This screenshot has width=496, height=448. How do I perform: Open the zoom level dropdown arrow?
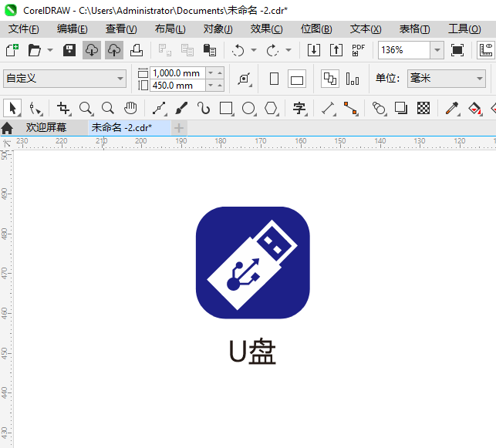point(437,50)
